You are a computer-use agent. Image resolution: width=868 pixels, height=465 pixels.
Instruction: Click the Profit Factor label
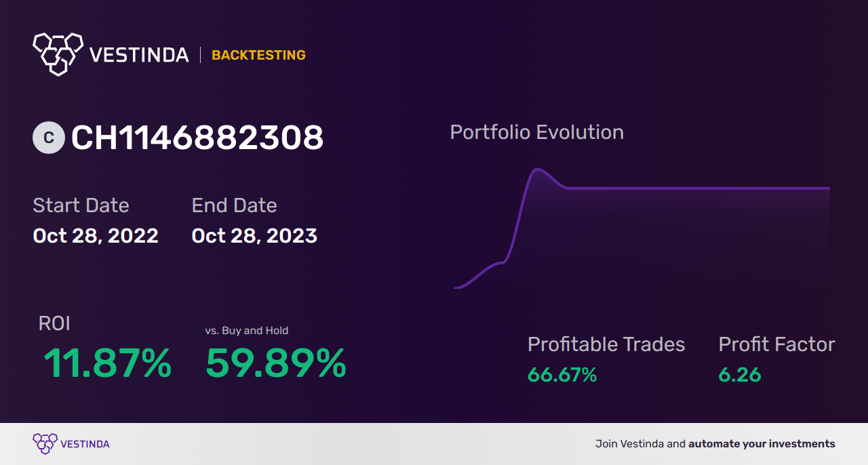776,344
